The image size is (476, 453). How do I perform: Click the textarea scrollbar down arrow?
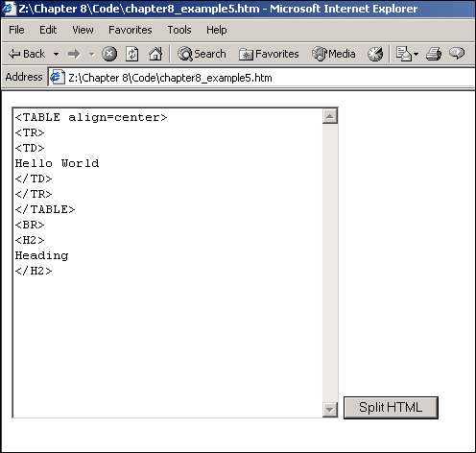330,410
